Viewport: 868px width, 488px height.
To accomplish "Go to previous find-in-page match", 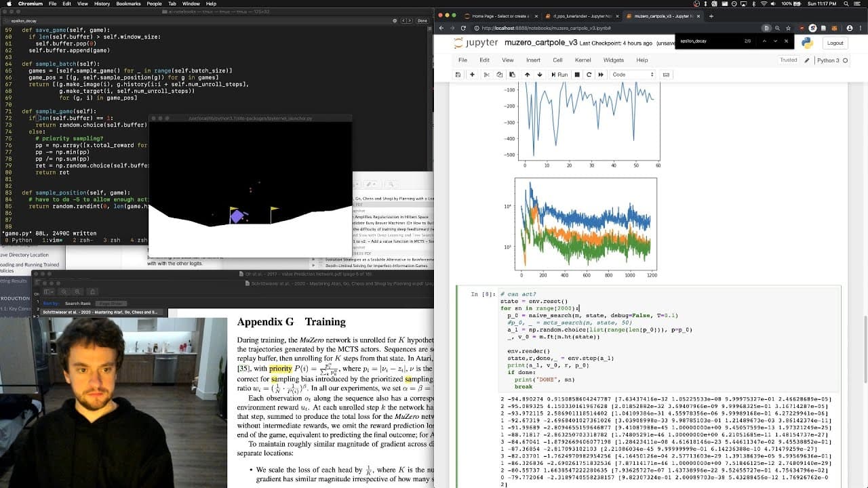I will coord(764,41).
